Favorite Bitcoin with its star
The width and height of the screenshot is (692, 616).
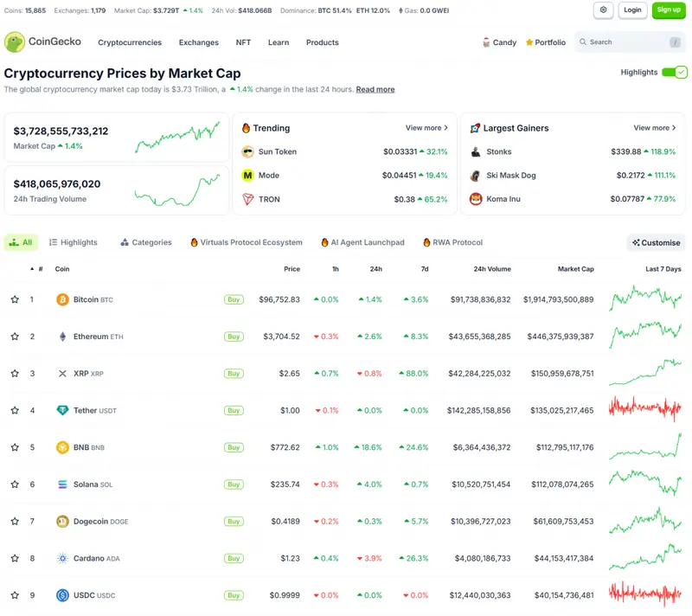click(15, 299)
